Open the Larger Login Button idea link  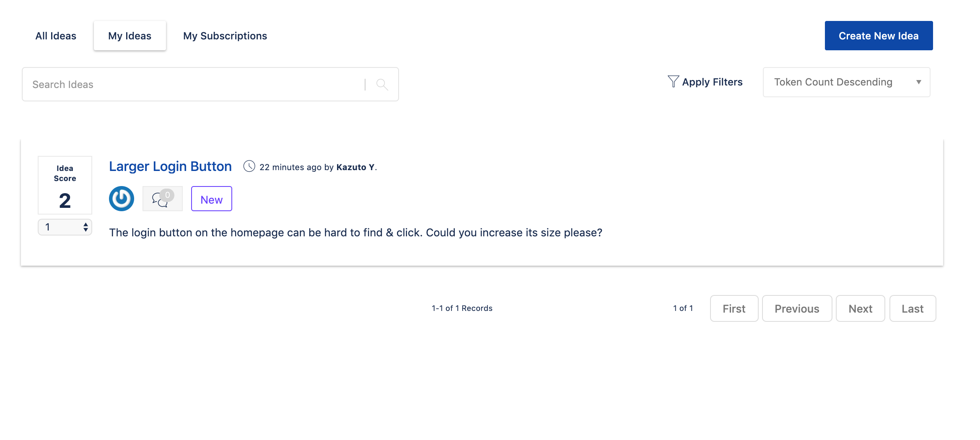170,166
